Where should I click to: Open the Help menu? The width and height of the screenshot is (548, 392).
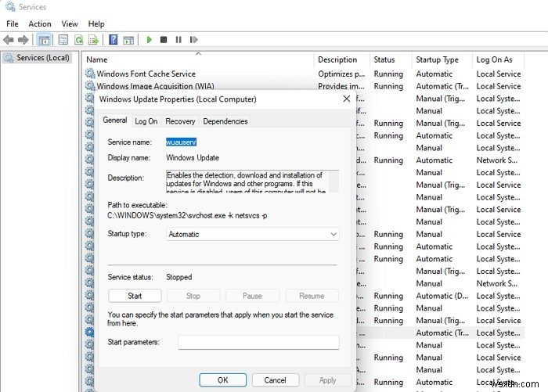tap(96, 23)
